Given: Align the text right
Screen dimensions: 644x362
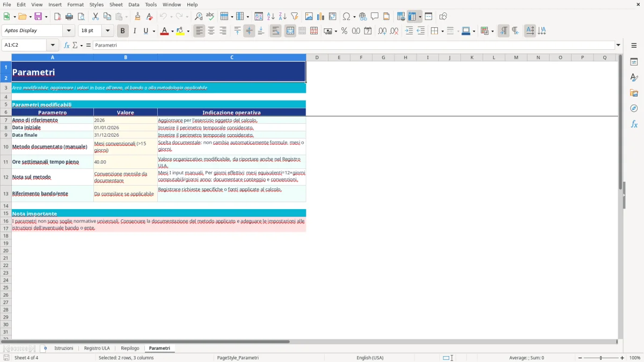Looking at the screenshot, I should (x=223, y=31).
